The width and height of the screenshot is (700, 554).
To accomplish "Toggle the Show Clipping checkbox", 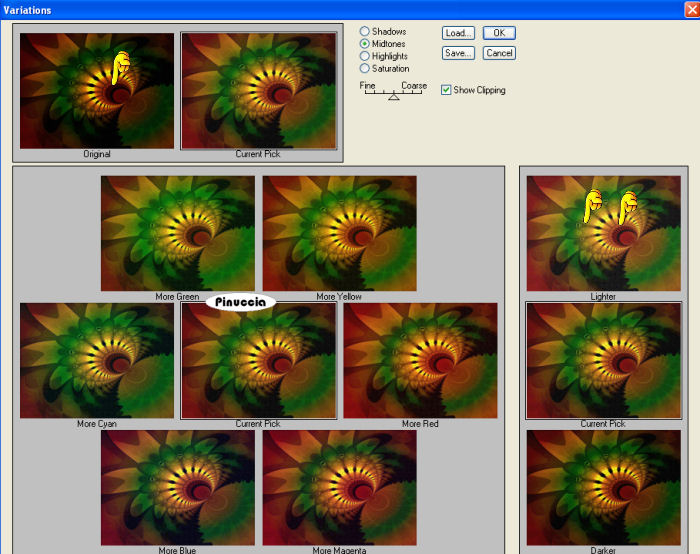I will (x=446, y=90).
